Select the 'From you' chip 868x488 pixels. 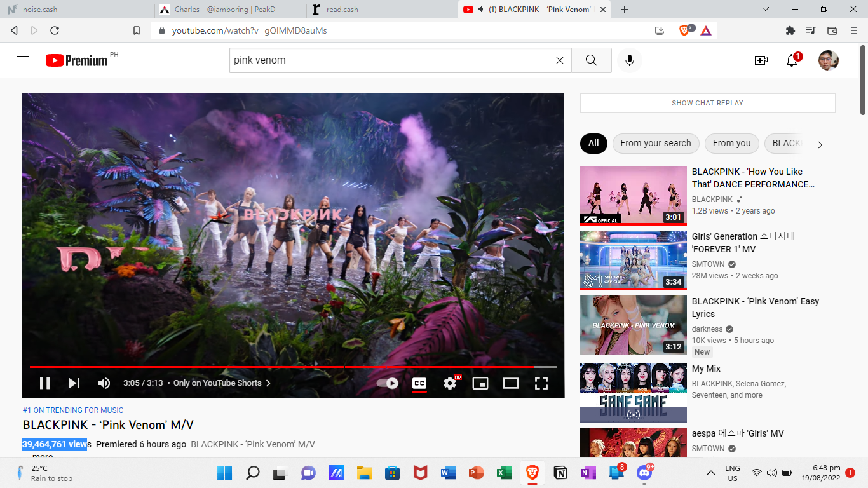(x=732, y=143)
